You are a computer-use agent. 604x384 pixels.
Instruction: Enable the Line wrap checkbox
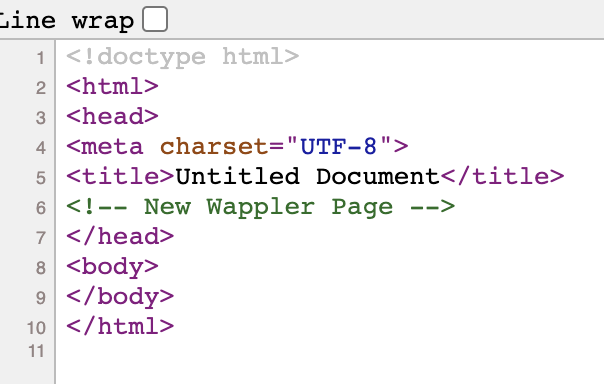tap(155, 19)
